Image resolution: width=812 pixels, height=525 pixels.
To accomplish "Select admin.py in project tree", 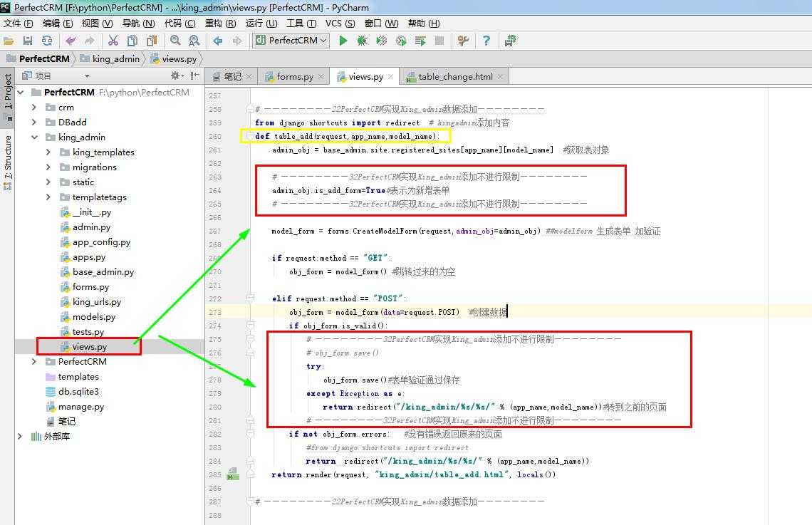I will coord(91,227).
